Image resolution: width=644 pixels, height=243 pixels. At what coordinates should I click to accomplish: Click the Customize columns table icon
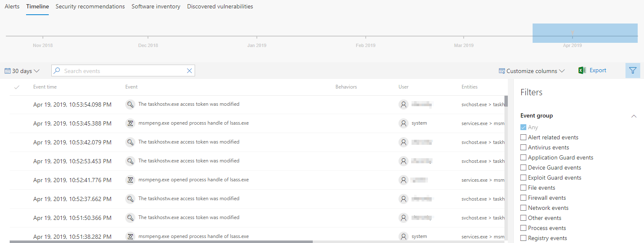pos(501,71)
